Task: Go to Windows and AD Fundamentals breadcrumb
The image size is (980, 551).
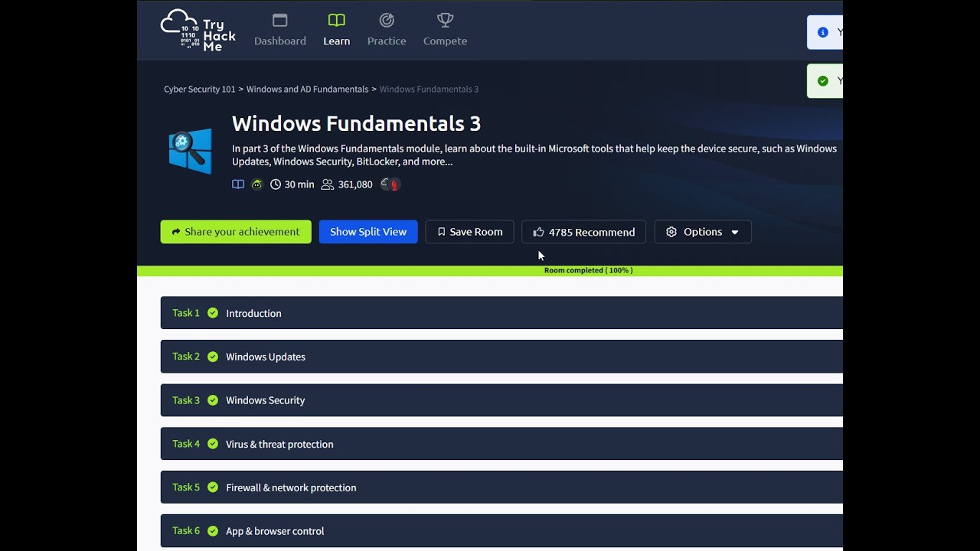Action: click(x=307, y=89)
